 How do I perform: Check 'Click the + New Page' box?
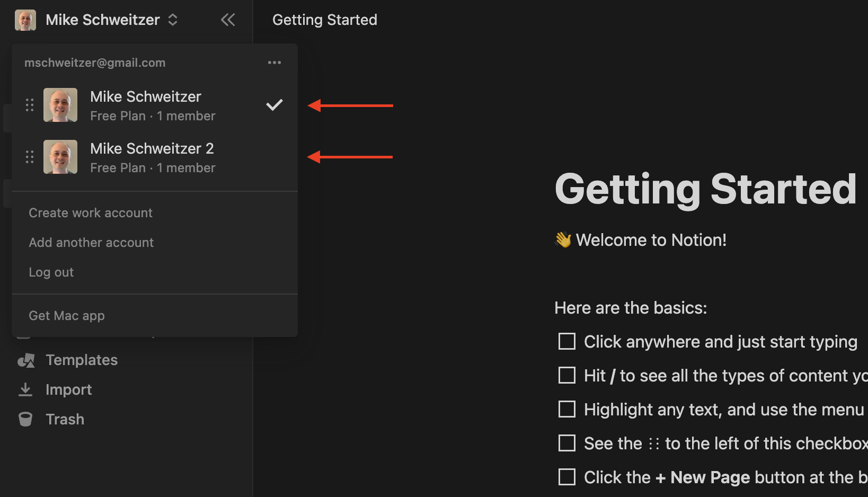click(x=567, y=477)
